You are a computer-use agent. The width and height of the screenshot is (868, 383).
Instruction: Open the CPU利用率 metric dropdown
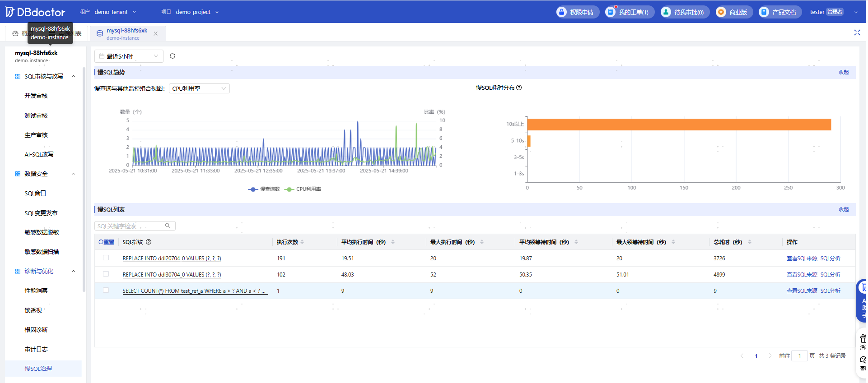point(199,89)
